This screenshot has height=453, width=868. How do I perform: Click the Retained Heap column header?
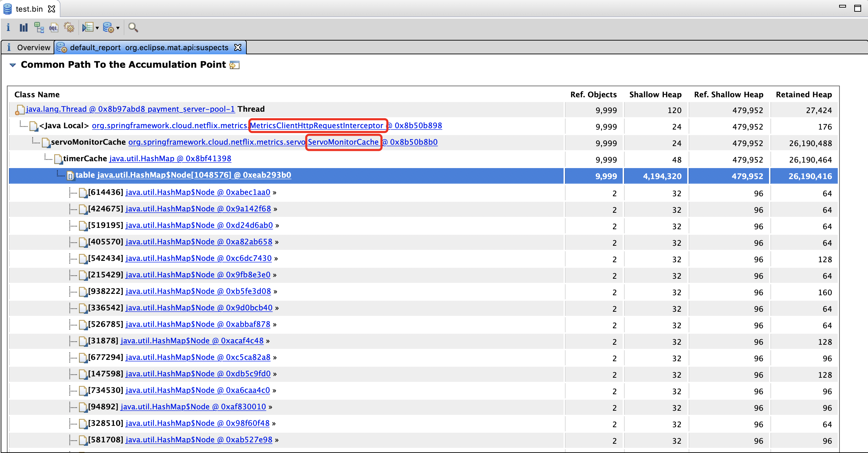click(x=803, y=95)
